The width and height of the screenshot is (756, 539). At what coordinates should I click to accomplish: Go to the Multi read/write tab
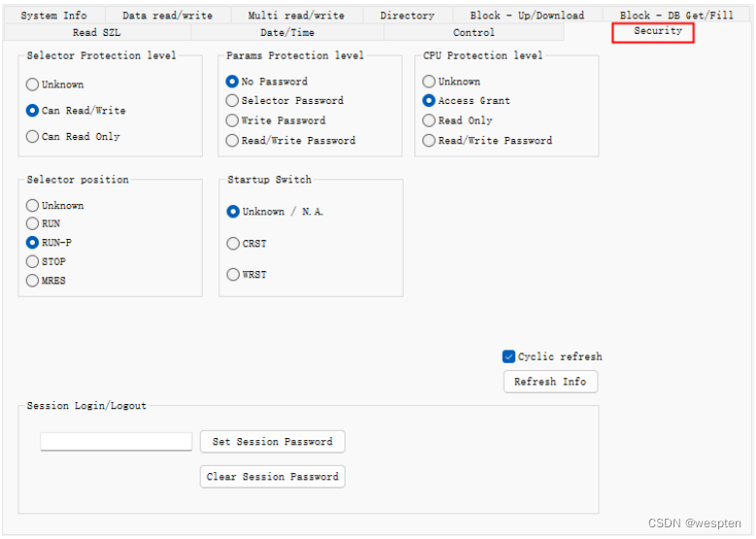297,16
